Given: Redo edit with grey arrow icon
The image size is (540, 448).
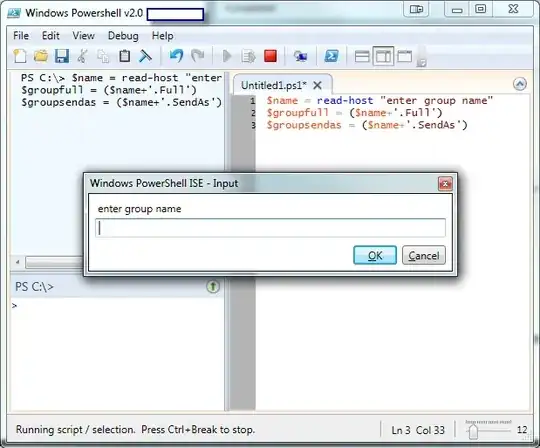Looking at the screenshot, I should pos(198,56).
